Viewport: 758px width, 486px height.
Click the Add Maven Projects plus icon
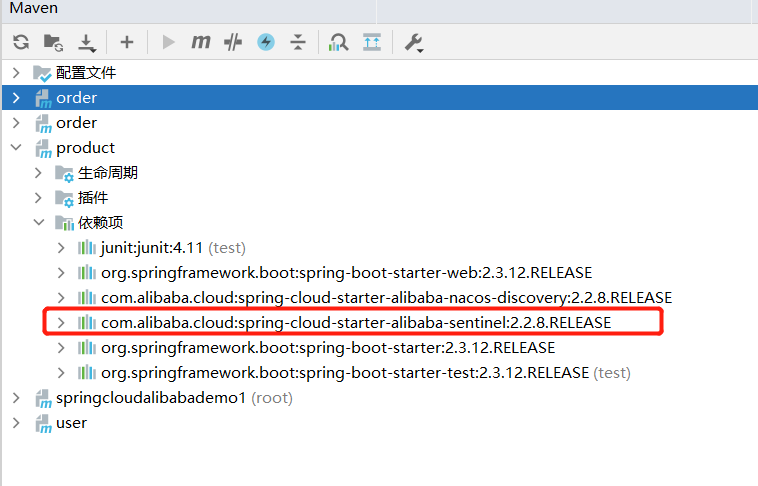pos(127,42)
